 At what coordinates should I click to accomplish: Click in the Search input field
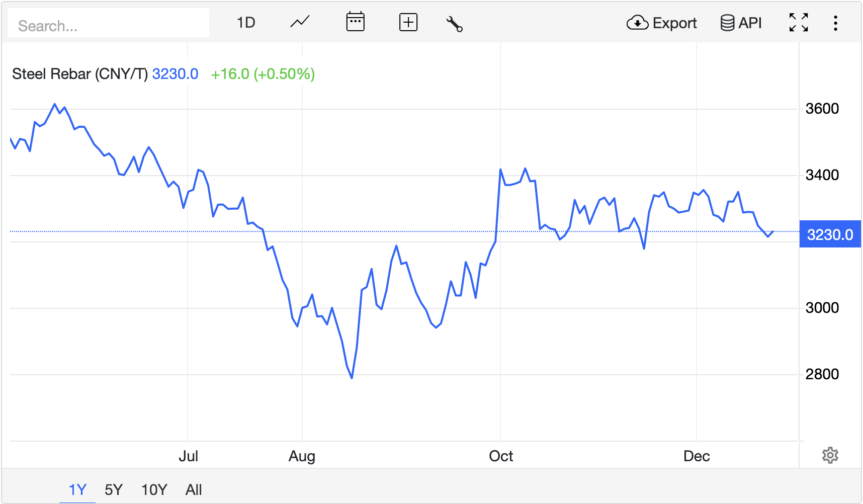click(109, 25)
